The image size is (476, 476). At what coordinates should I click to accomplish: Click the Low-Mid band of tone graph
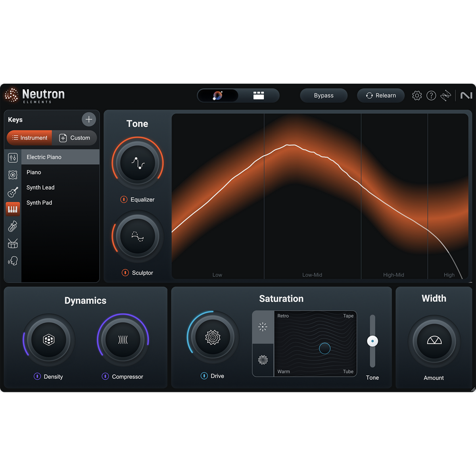313,196
